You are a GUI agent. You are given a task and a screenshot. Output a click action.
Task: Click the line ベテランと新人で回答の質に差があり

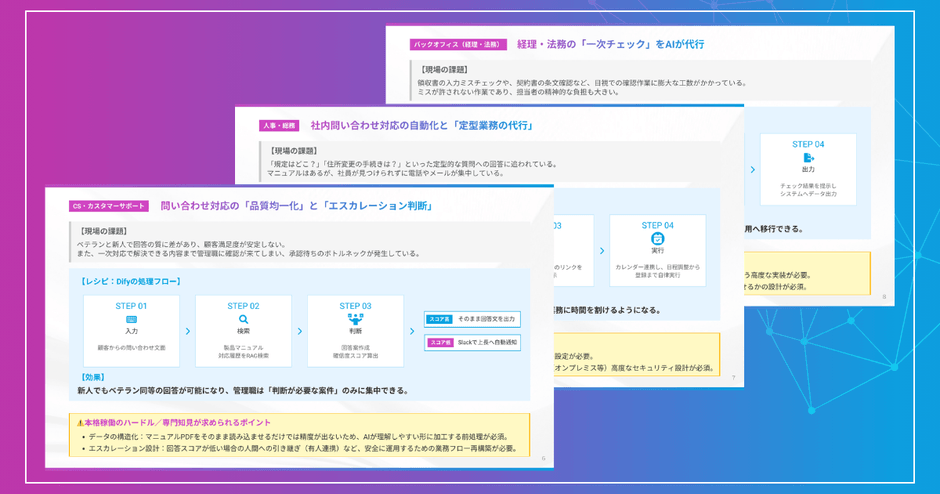click(x=182, y=245)
